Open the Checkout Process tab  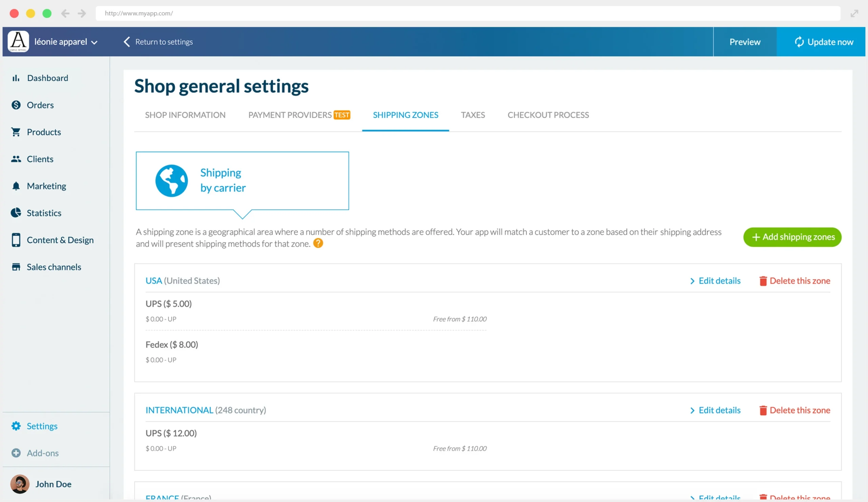coord(548,115)
